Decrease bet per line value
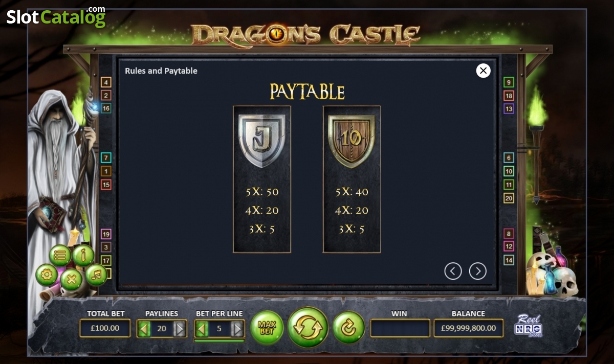614x364 pixels. [202, 329]
